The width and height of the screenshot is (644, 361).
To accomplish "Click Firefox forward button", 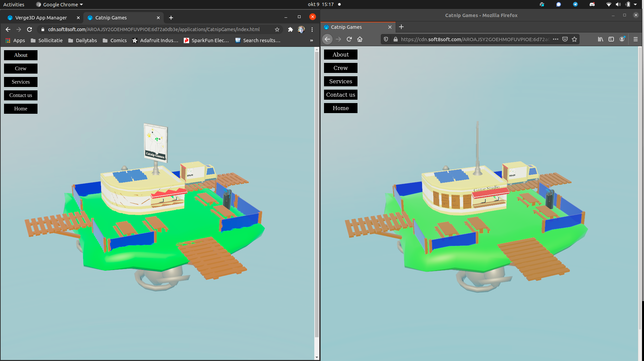I will (x=338, y=39).
